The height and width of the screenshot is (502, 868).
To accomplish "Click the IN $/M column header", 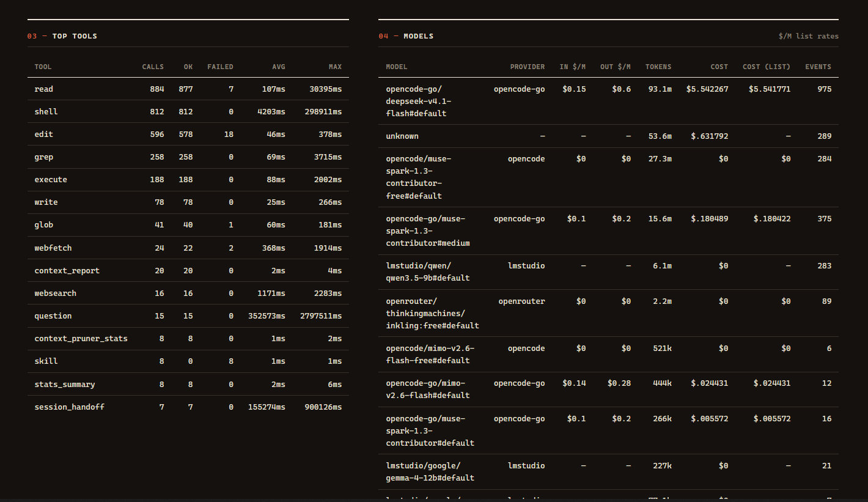I will point(573,67).
